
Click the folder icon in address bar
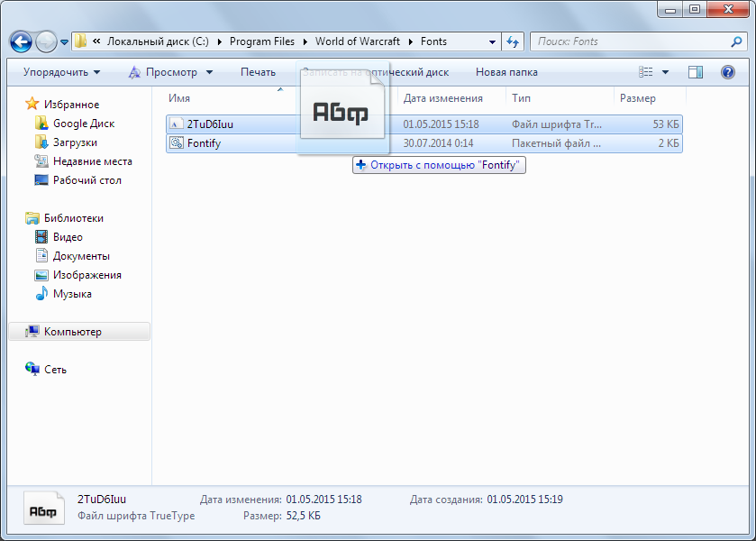[80, 41]
